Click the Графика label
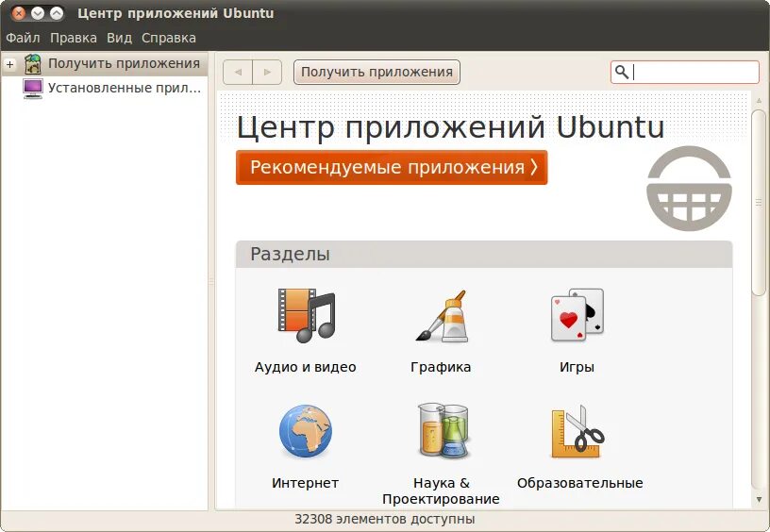The image size is (770, 532). 441,367
